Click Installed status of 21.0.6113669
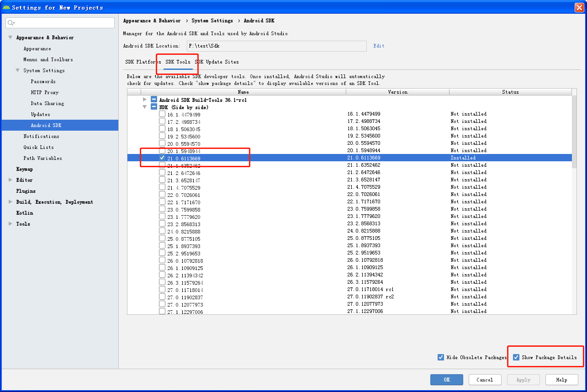Viewport: 587px width, 392px height. (x=463, y=158)
